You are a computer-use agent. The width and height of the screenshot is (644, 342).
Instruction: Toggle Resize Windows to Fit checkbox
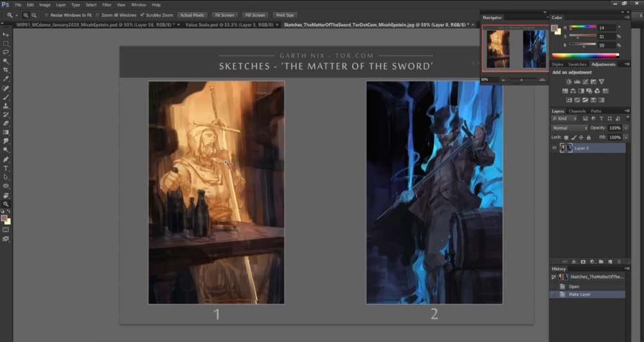click(x=46, y=15)
